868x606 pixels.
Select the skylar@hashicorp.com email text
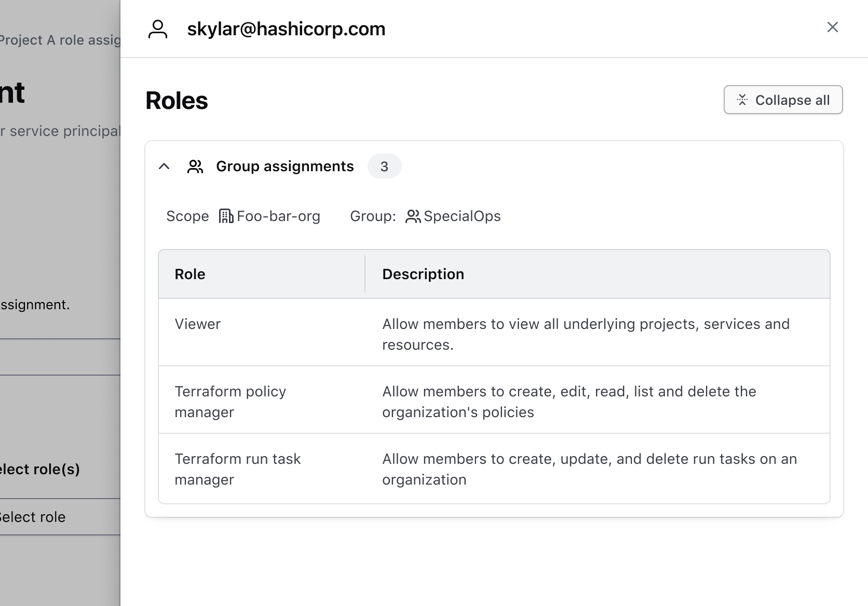click(x=286, y=29)
